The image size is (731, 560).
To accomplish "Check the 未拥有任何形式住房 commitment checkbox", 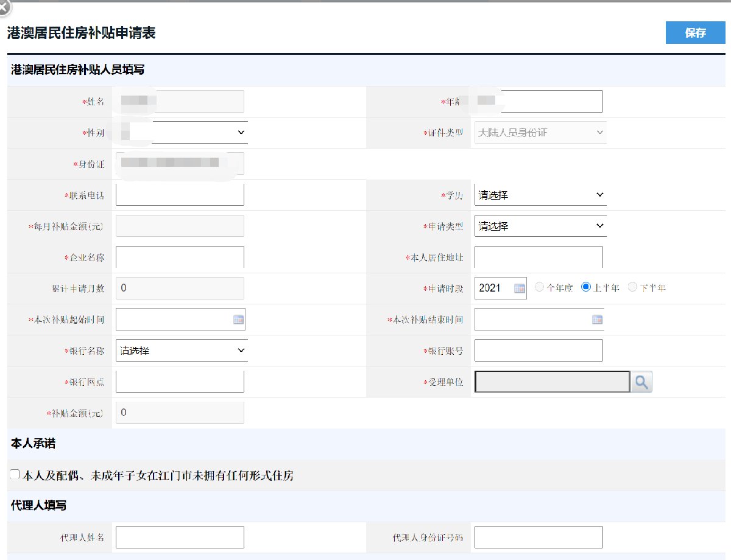I will (x=15, y=474).
